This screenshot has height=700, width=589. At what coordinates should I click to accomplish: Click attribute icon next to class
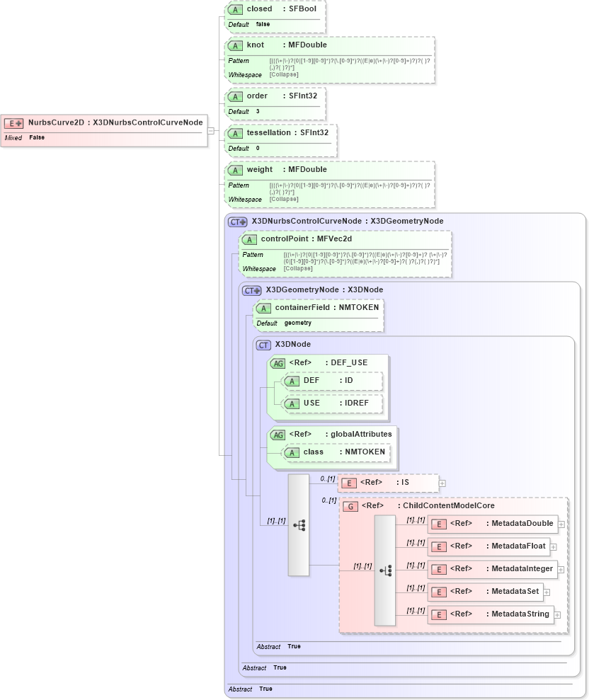(x=292, y=453)
